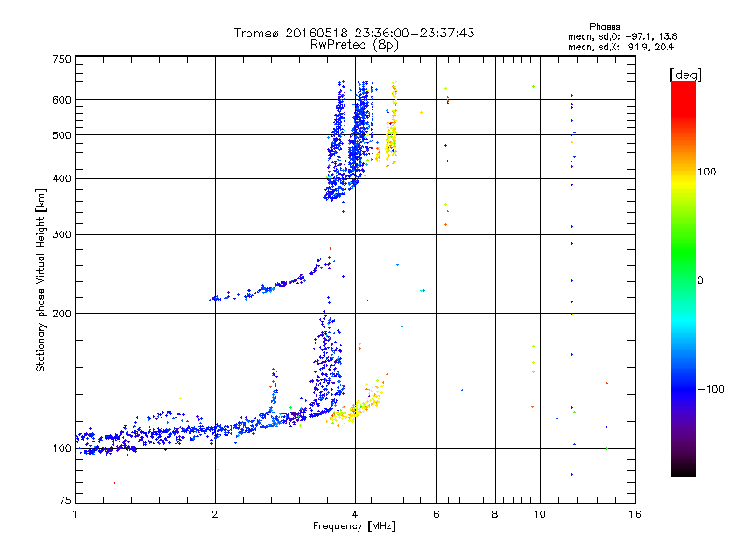The height and width of the screenshot is (560, 747).
Task: Click the y-axis '750' tick label
Action: coord(63,59)
